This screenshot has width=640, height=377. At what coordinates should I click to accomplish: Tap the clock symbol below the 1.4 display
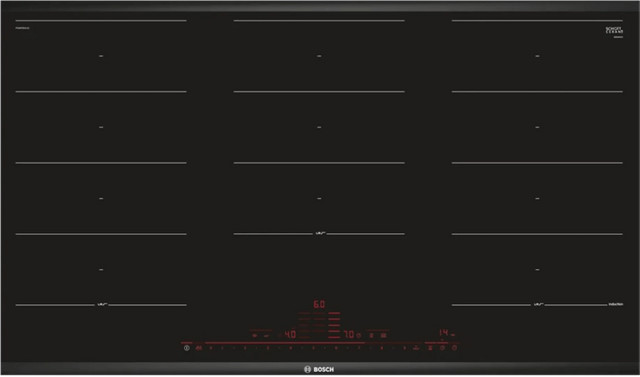point(442,348)
